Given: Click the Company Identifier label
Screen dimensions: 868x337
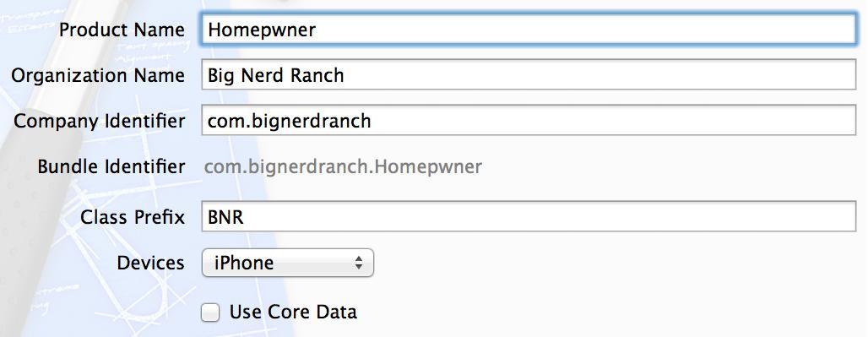Looking at the screenshot, I should point(99,121).
